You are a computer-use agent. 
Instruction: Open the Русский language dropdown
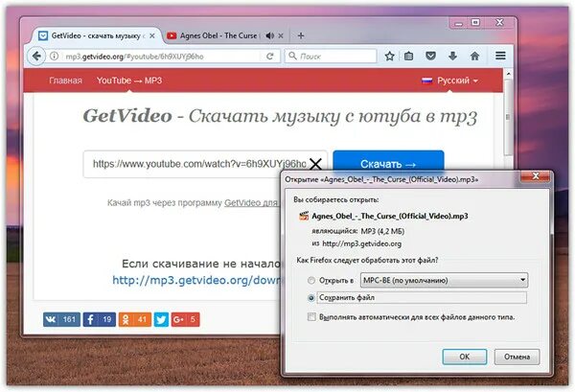click(x=457, y=81)
